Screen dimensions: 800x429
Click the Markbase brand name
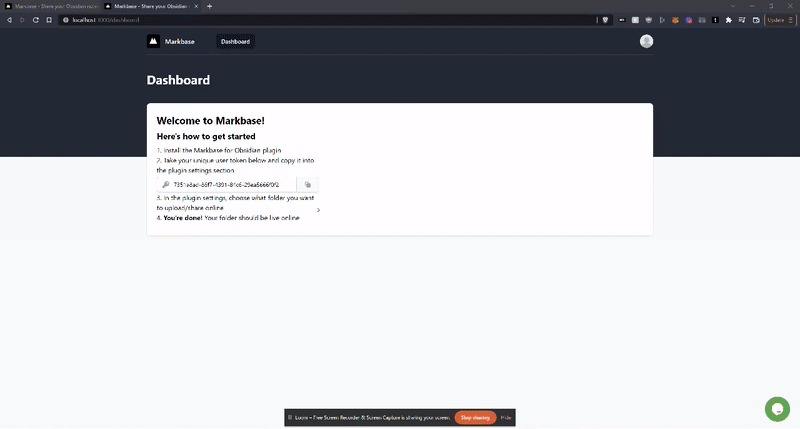point(180,41)
